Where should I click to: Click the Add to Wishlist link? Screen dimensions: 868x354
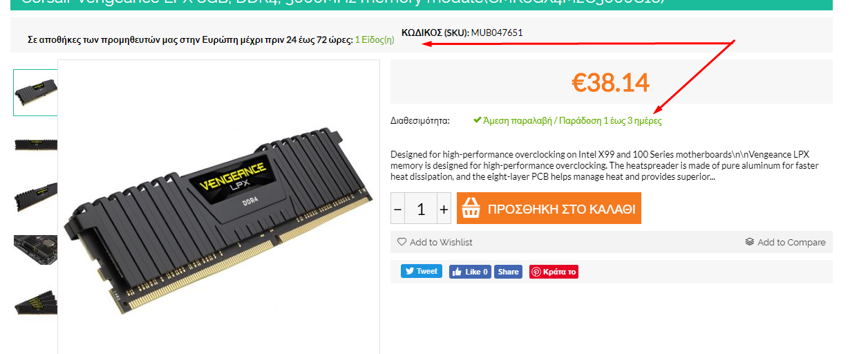pyautogui.click(x=435, y=242)
